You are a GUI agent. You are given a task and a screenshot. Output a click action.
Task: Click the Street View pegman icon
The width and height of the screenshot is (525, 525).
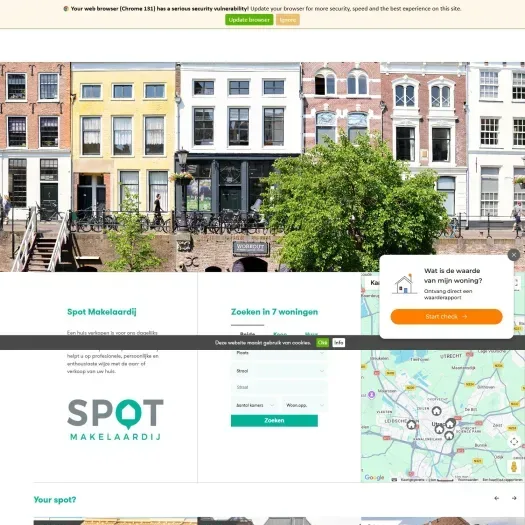[x=514, y=466]
